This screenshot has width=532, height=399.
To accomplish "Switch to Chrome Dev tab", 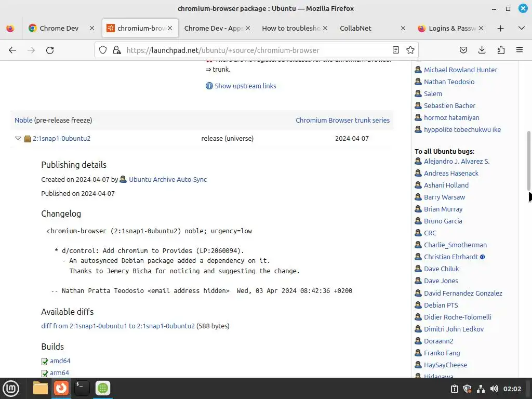I will point(58,28).
